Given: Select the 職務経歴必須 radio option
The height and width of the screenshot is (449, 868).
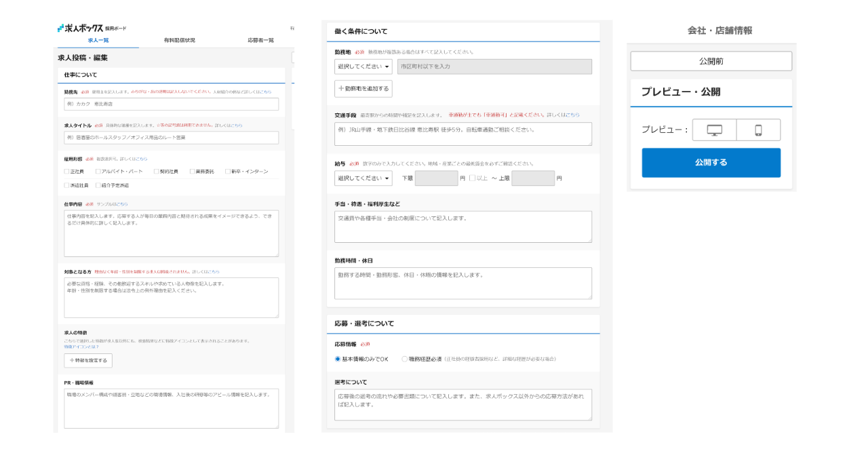Looking at the screenshot, I should click(405, 359).
